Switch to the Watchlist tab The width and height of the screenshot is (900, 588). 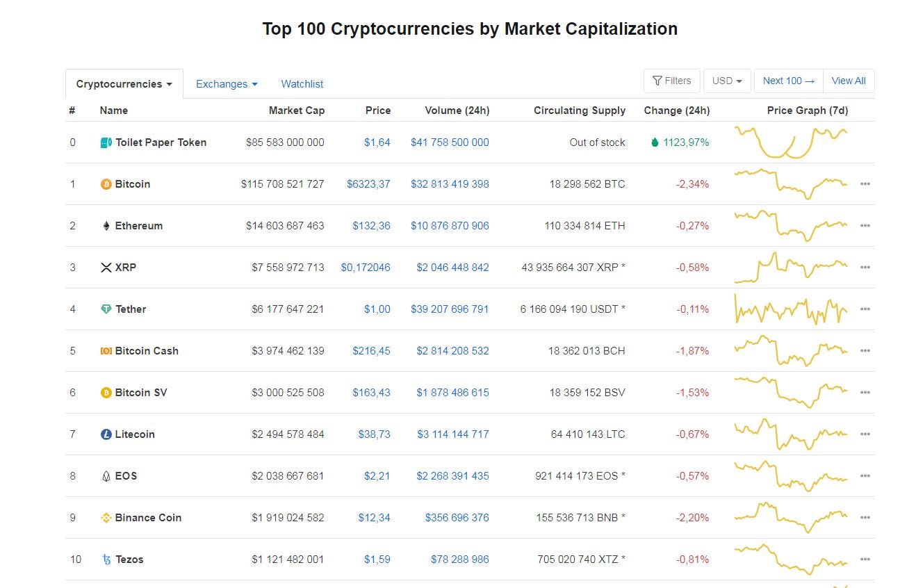pyautogui.click(x=302, y=84)
